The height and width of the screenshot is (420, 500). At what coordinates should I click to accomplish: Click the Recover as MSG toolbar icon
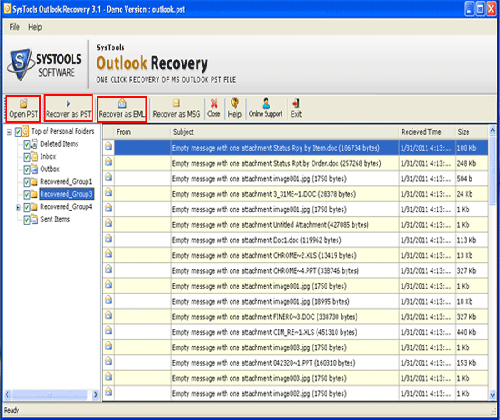click(x=176, y=103)
